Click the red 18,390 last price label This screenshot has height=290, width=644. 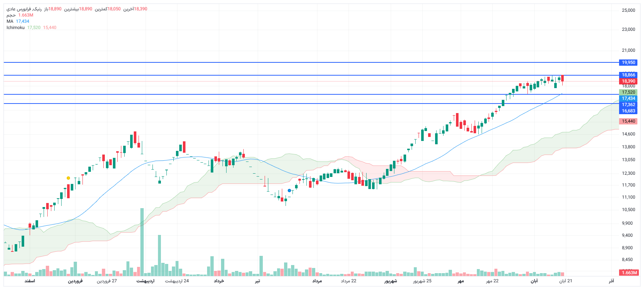coord(628,81)
